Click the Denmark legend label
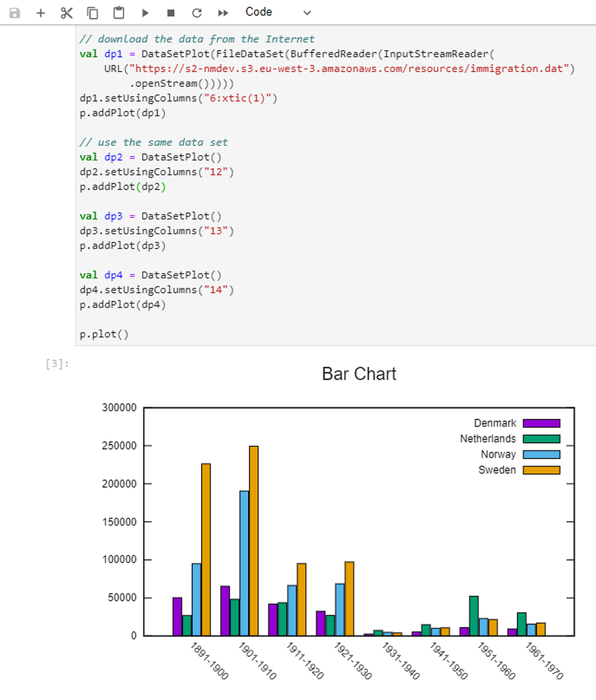Image resolution: width=596 pixels, height=700 pixels. click(495, 423)
